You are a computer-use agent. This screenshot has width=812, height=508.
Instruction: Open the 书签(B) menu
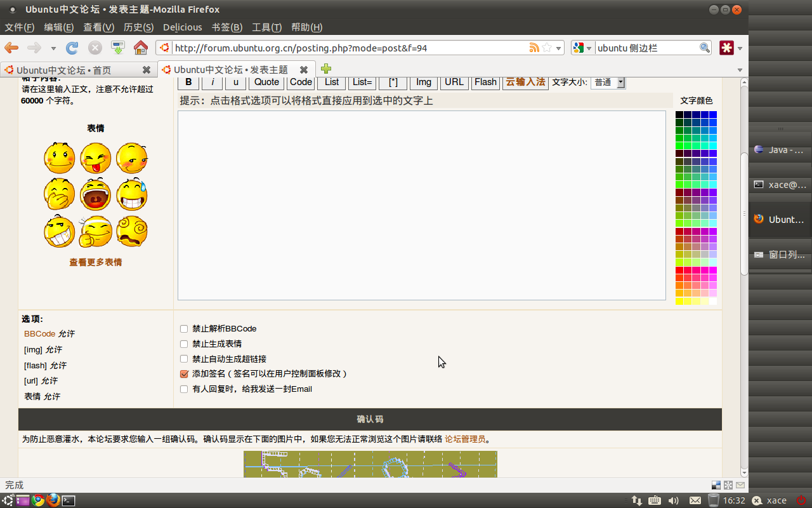pos(227,27)
